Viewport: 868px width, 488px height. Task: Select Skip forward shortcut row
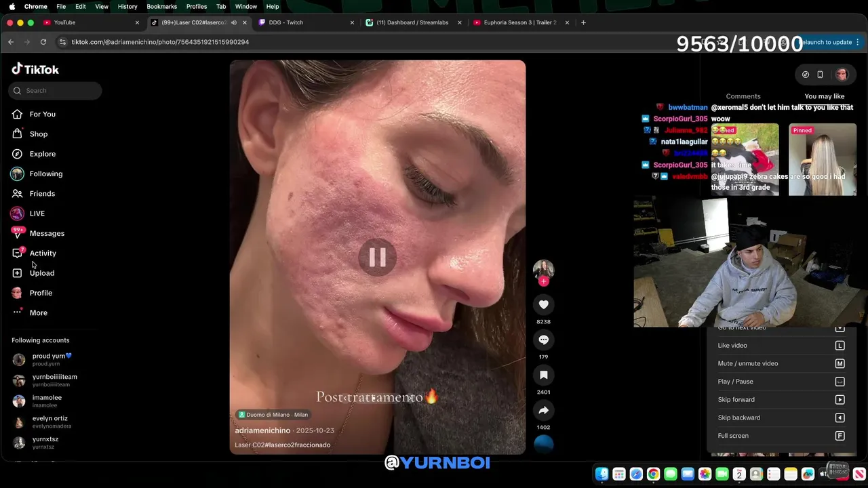781,400
